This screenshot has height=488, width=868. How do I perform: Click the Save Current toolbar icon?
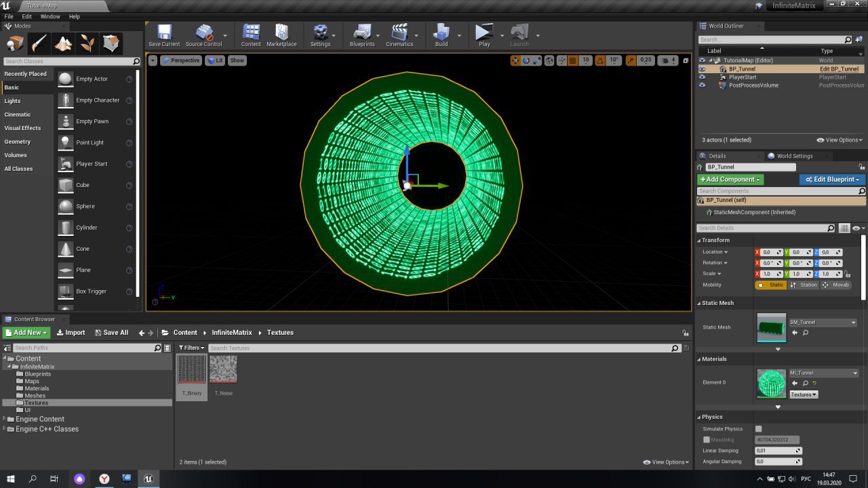[164, 34]
